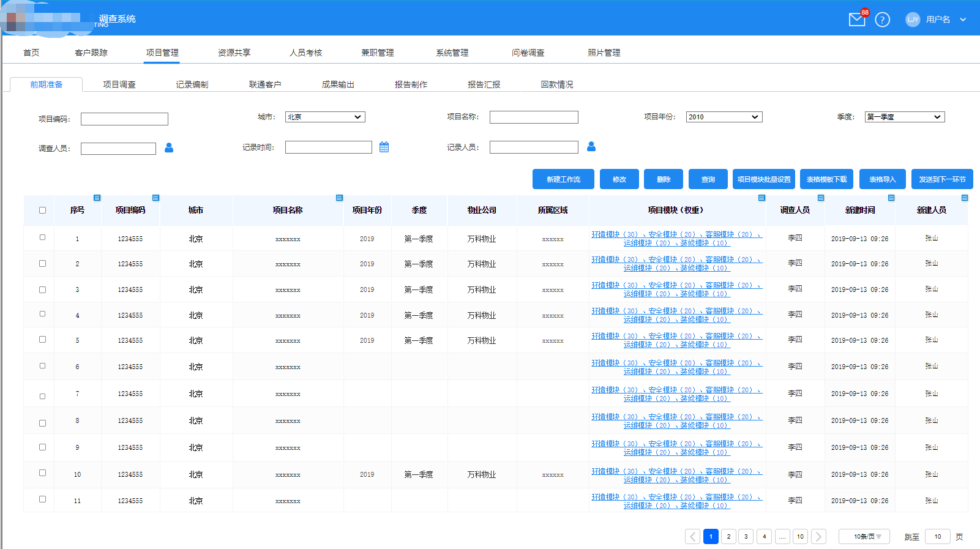Click the 新建工作流 button
This screenshot has height=549, width=980.
(563, 179)
